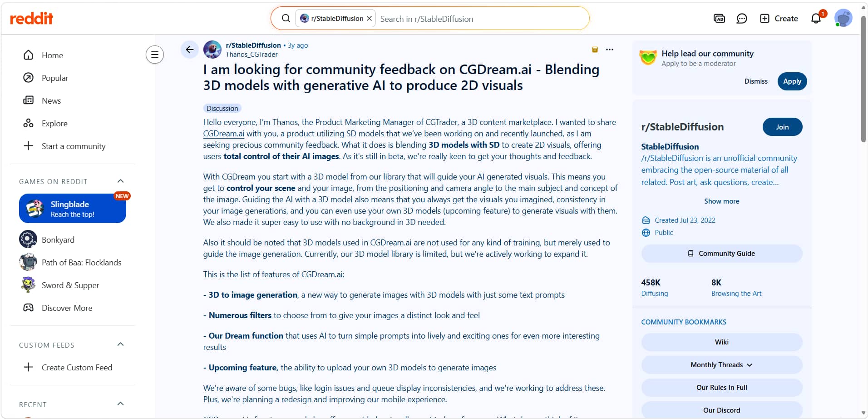The width and height of the screenshot is (868, 419).
Task: Open the chat messages icon
Action: point(742,18)
